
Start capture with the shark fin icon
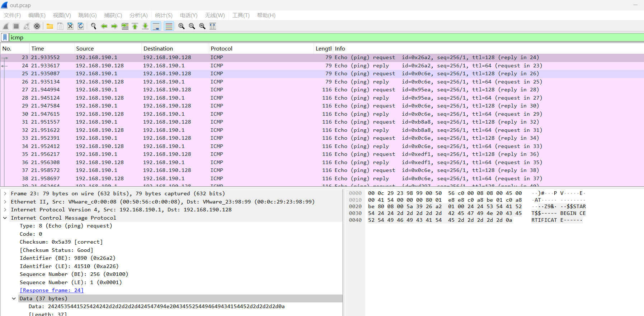(6, 26)
